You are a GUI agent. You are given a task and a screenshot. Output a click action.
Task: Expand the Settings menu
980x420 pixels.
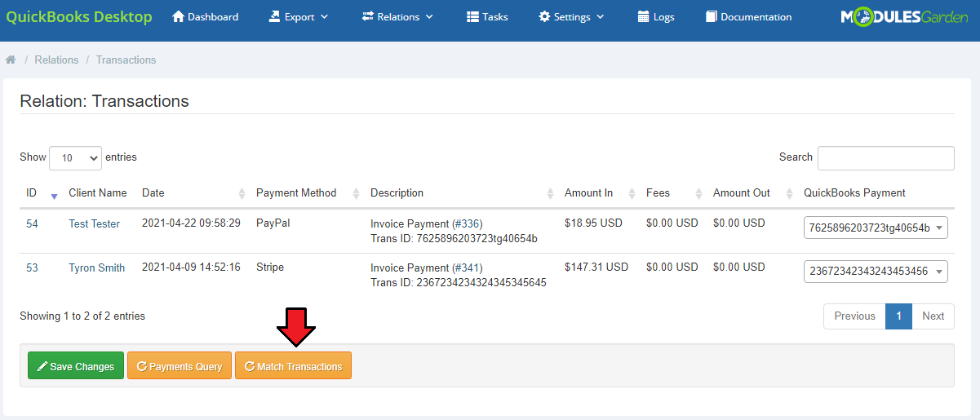tap(571, 16)
